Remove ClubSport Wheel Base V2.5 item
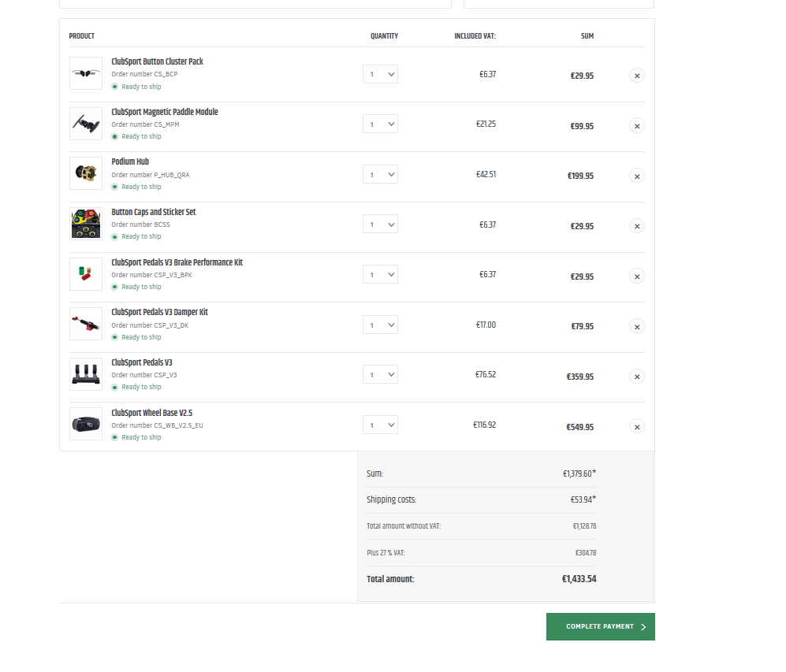The image size is (786, 672). point(637,427)
